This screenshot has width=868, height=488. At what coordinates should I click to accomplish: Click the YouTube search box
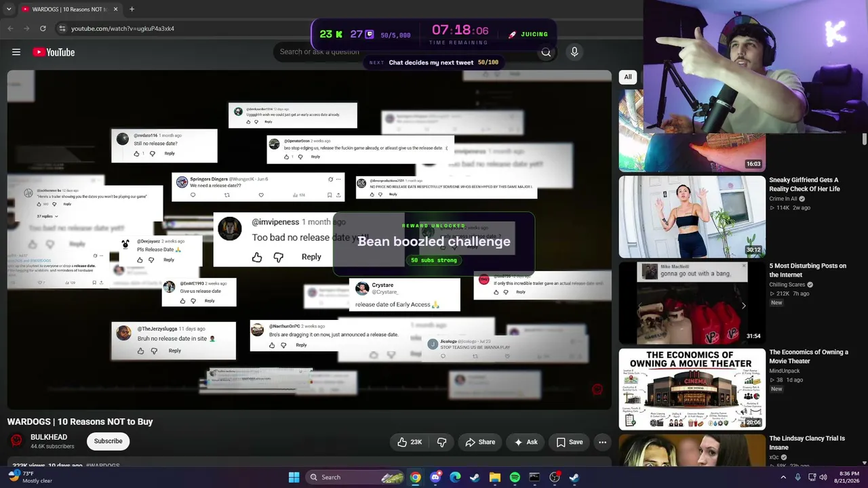click(x=404, y=52)
